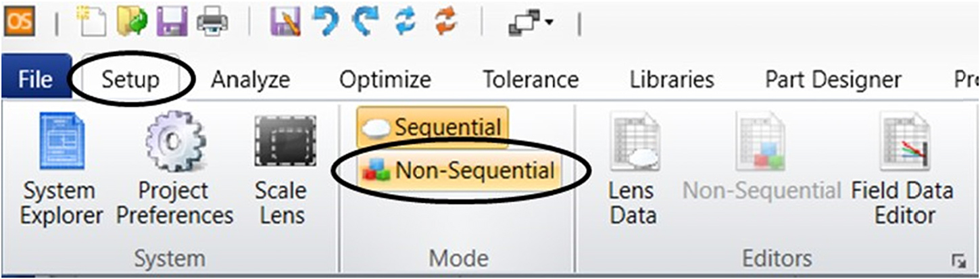Print using the printer icon
The height and width of the screenshot is (279, 980).
click(212, 23)
